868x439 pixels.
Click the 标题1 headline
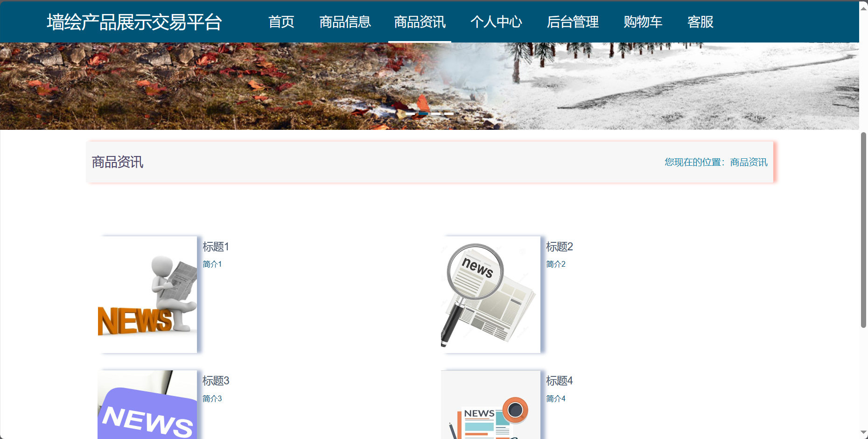216,247
